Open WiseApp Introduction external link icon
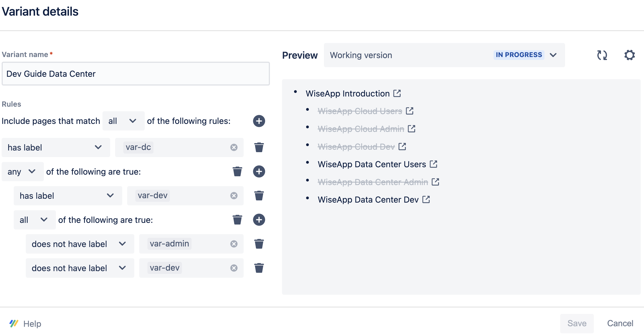 [x=397, y=93]
